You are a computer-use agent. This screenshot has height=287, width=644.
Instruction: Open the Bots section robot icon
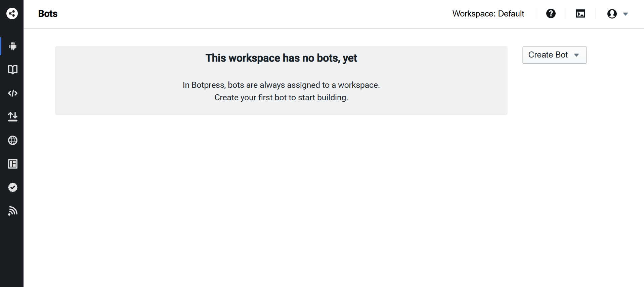[13, 46]
